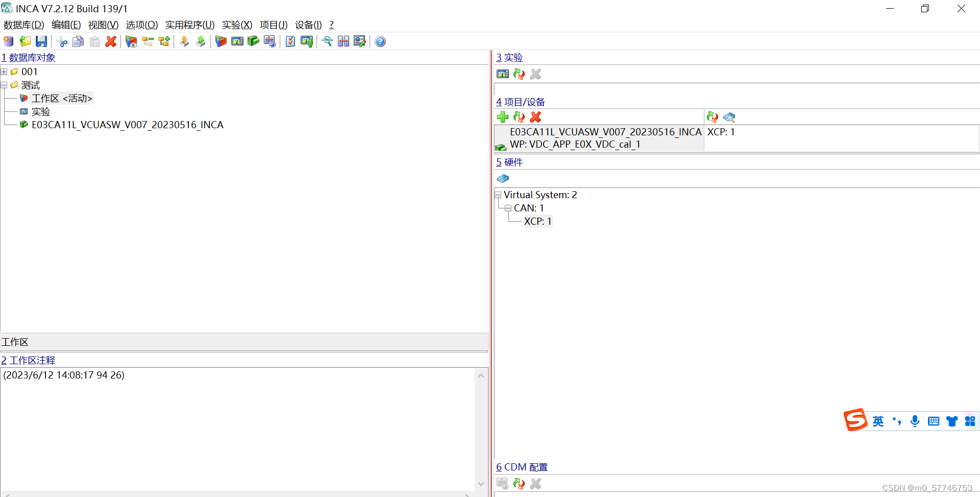Click the 4 项目/设备 section link
This screenshot has height=497, width=980.
pyautogui.click(x=521, y=102)
